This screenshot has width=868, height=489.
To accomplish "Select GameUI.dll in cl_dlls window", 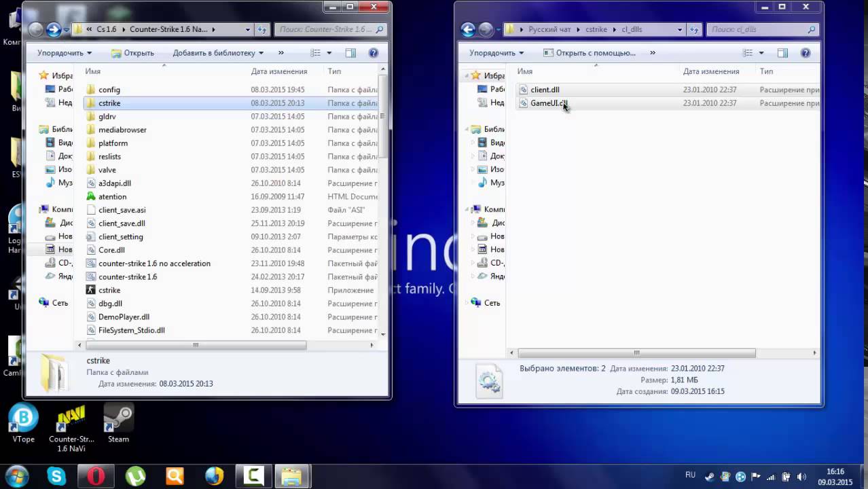I will 548,103.
